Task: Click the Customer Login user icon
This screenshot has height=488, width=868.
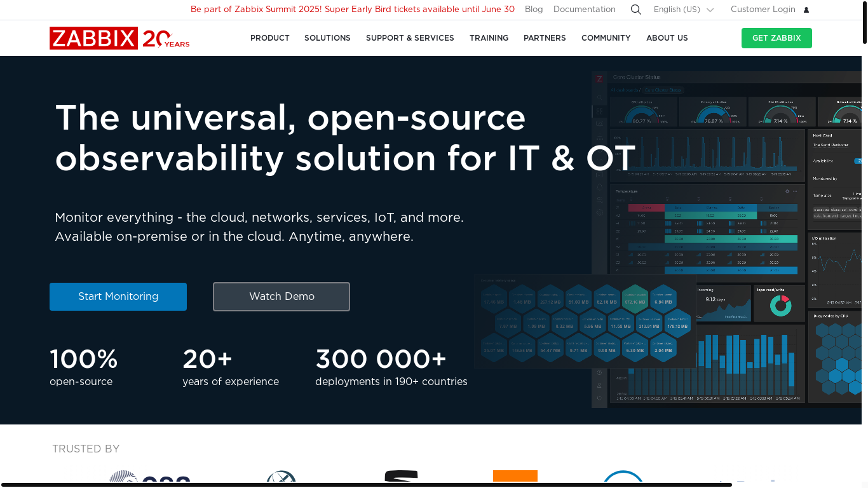Action: click(806, 10)
